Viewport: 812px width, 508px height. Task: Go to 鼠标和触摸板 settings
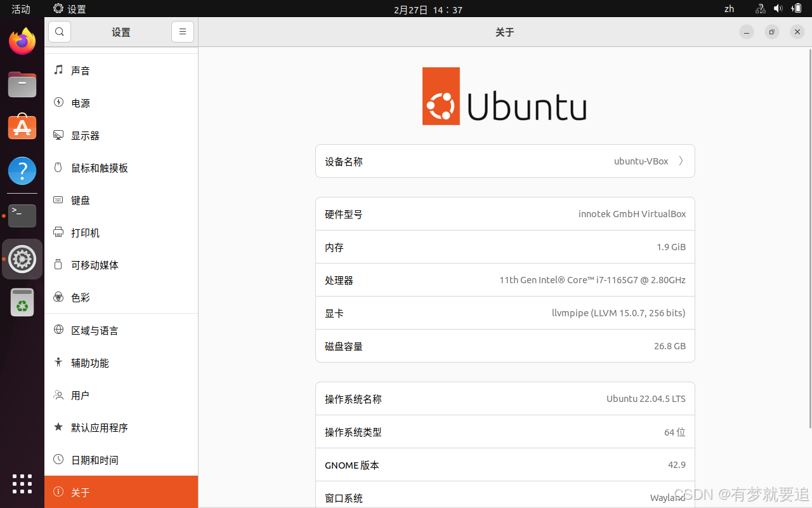(x=121, y=167)
